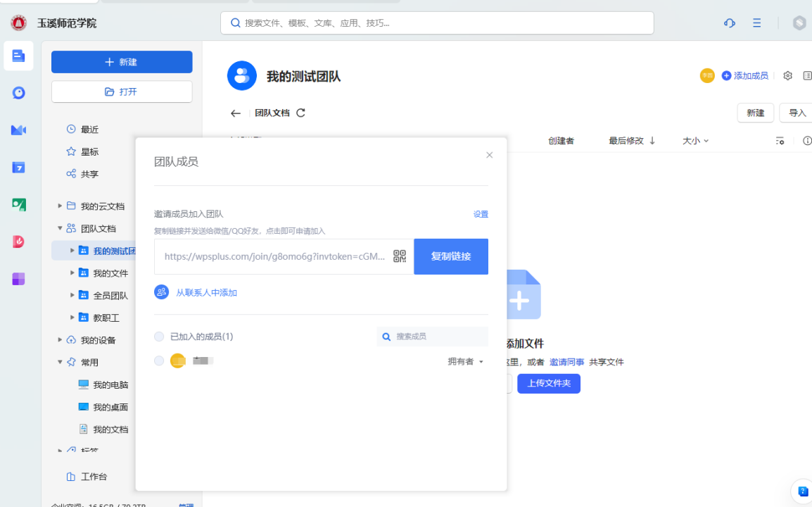Open the calendar icon in left sidebar

[x=19, y=168]
